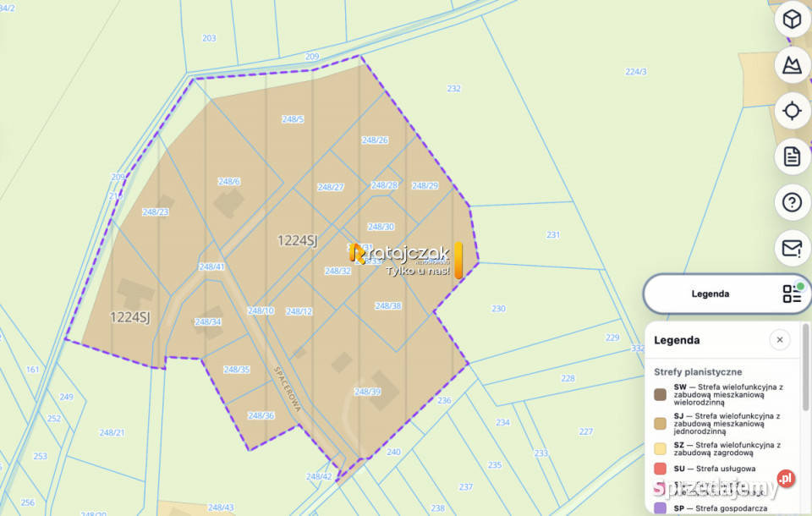This screenshot has height=516, width=812.
Task: Select parcel 248/30 on the map
Action: coord(381,227)
